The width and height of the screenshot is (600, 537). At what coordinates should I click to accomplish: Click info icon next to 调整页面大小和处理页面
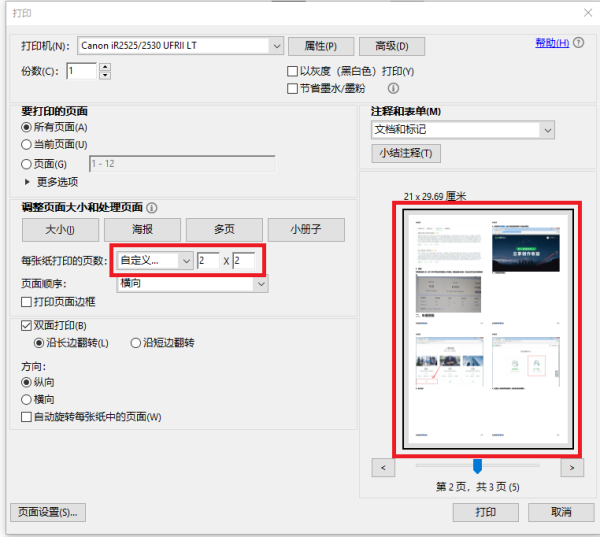point(152,208)
